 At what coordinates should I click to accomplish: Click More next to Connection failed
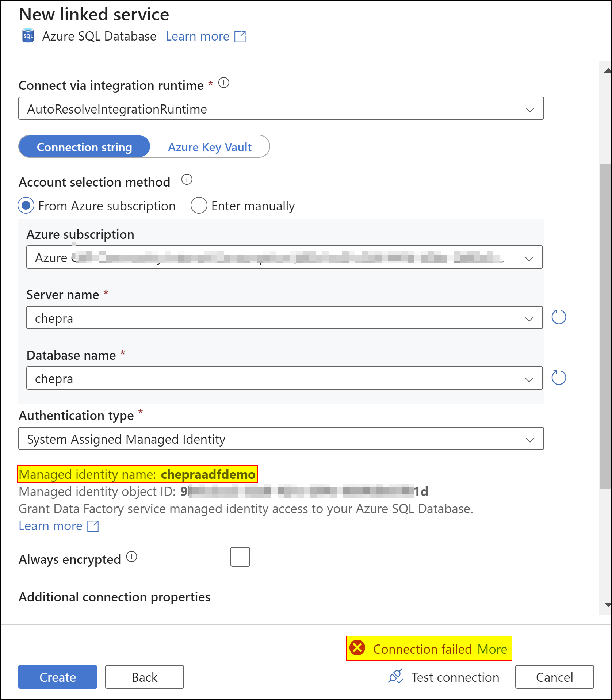[492, 649]
